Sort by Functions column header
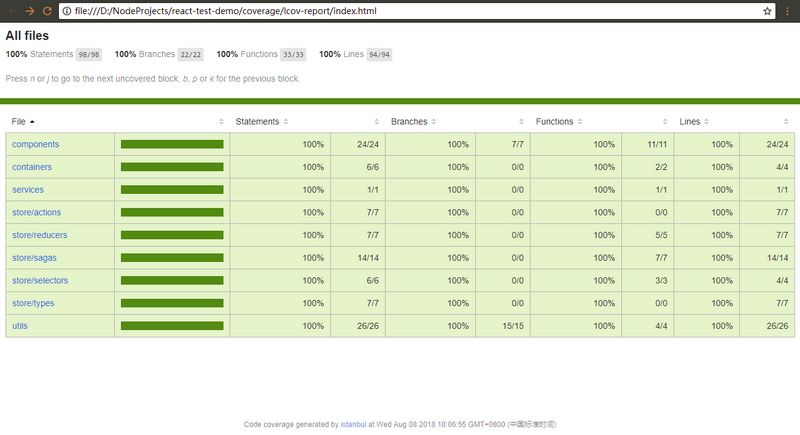 click(x=559, y=121)
